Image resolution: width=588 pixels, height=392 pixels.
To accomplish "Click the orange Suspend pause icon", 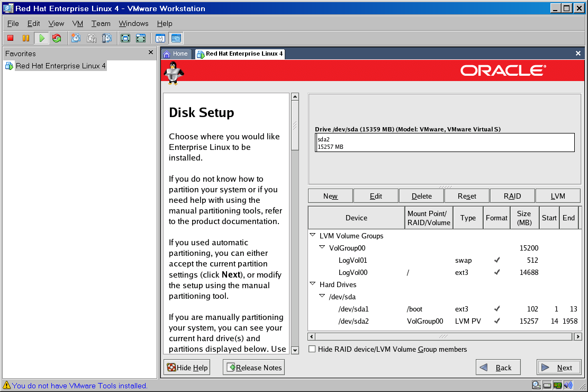I will coord(26,38).
